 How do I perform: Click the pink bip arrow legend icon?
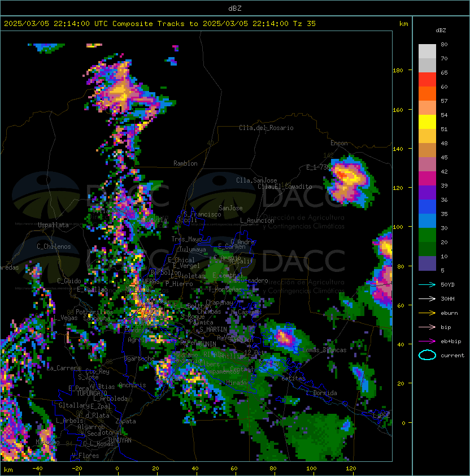tap(427, 327)
